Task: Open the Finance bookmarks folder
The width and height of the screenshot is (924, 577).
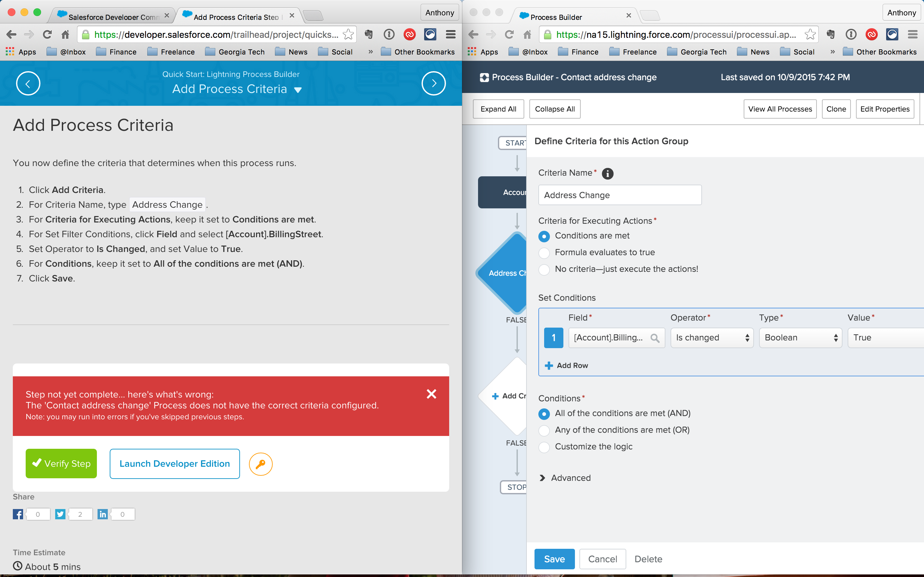Action: pos(116,52)
